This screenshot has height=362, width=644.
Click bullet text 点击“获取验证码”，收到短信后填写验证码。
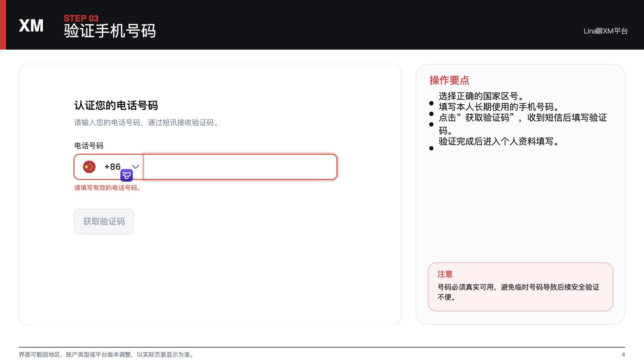[523, 124]
